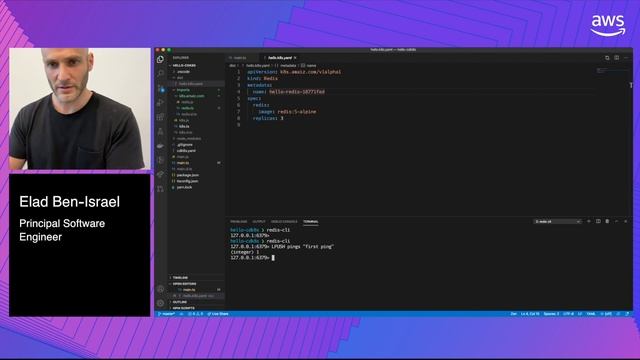640x360 pixels.
Task: Open the Search view in activity bar
Action: 160,73
